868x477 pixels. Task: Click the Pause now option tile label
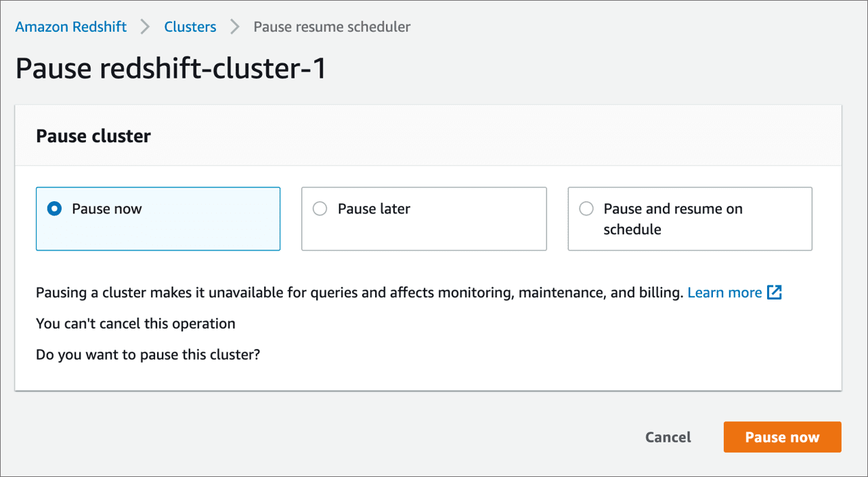(x=107, y=209)
